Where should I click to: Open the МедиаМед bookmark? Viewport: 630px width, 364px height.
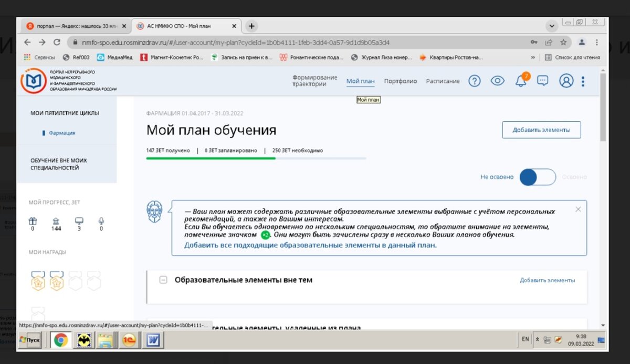[x=115, y=57]
